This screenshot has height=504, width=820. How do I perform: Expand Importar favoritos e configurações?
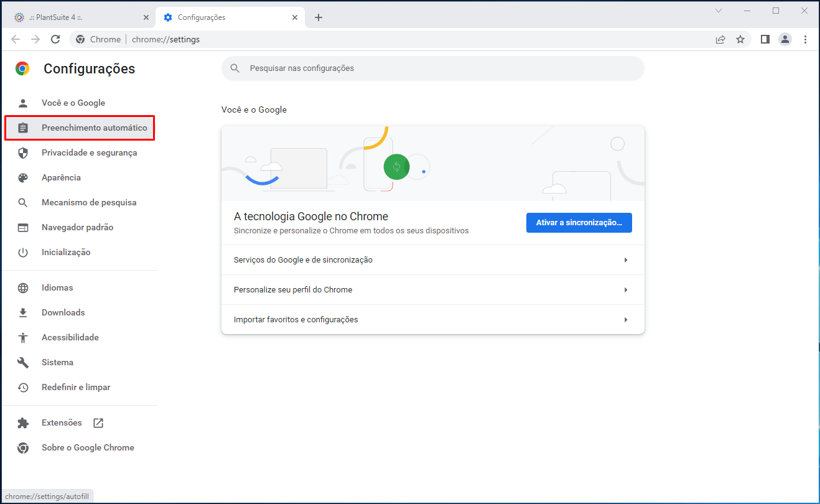433,320
